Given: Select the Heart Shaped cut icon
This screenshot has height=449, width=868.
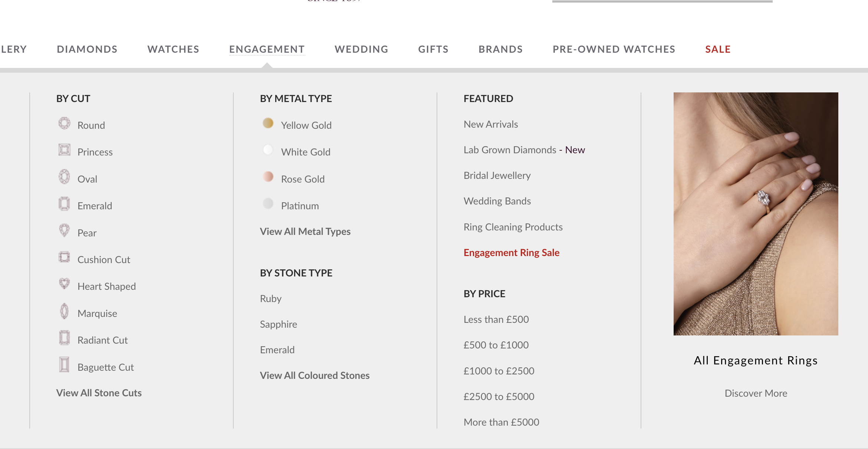Looking at the screenshot, I should 64,284.
